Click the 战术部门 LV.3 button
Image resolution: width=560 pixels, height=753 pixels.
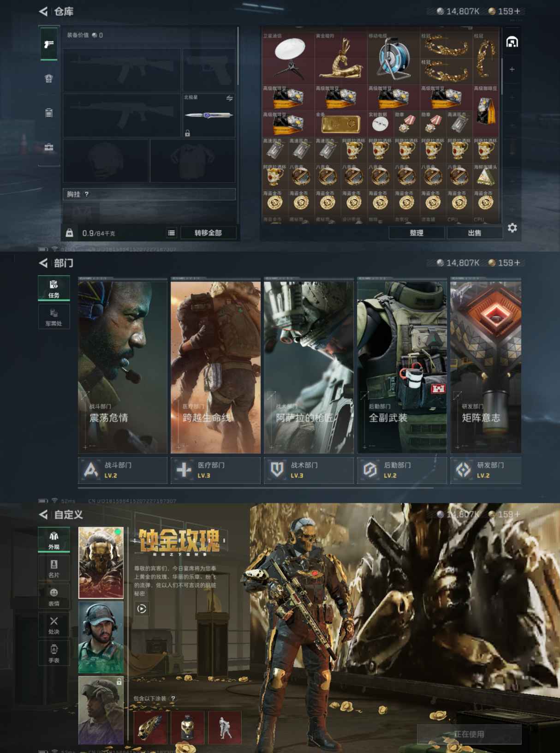pyautogui.click(x=309, y=470)
